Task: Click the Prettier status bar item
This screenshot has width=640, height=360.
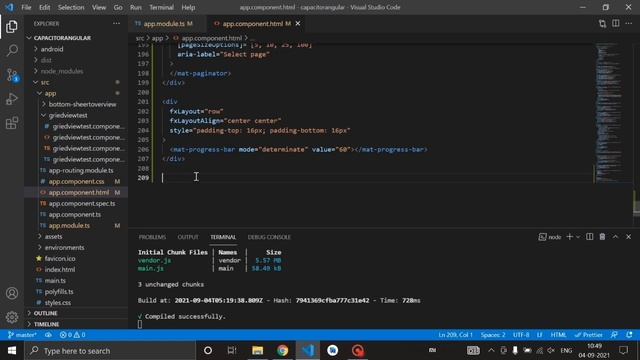Action: [588, 335]
